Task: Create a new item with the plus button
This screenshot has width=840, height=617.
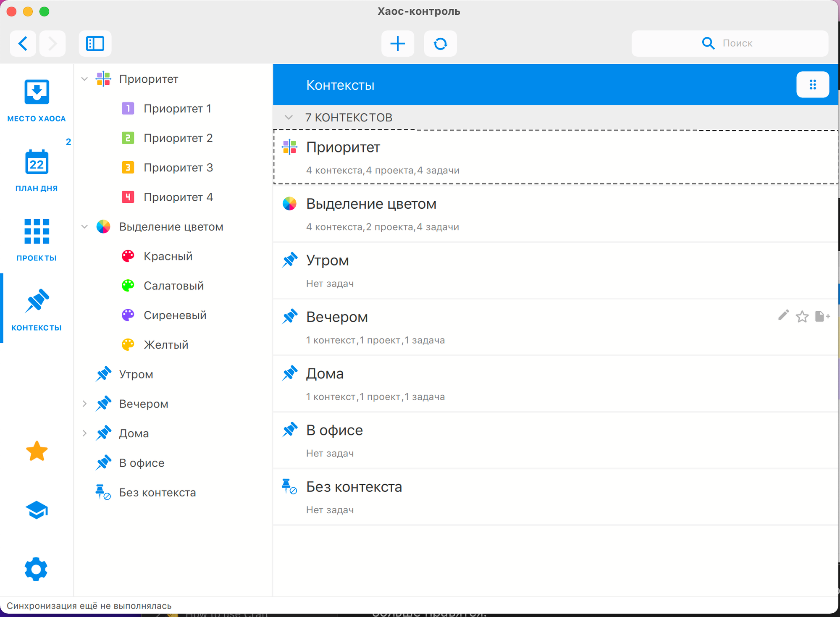Action: tap(397, 43)
